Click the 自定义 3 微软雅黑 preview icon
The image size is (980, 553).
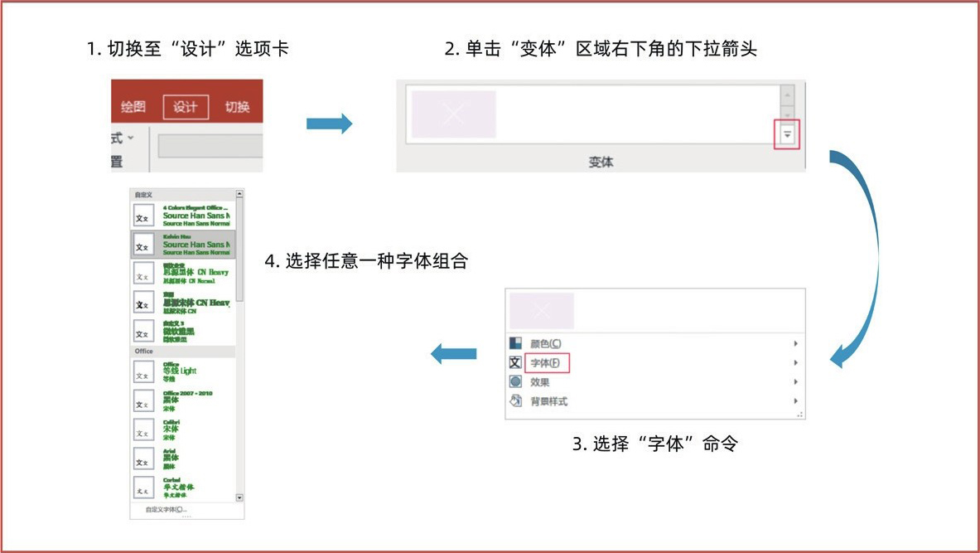(x=143, y=332)
